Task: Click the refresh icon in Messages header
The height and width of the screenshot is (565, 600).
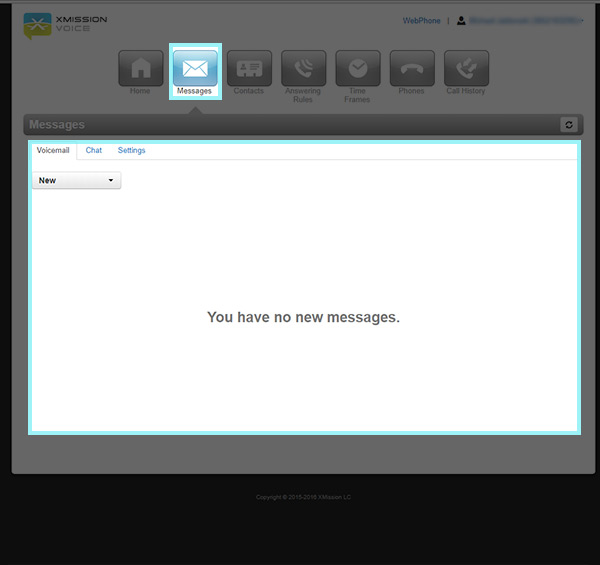Action: pos(569,125)
